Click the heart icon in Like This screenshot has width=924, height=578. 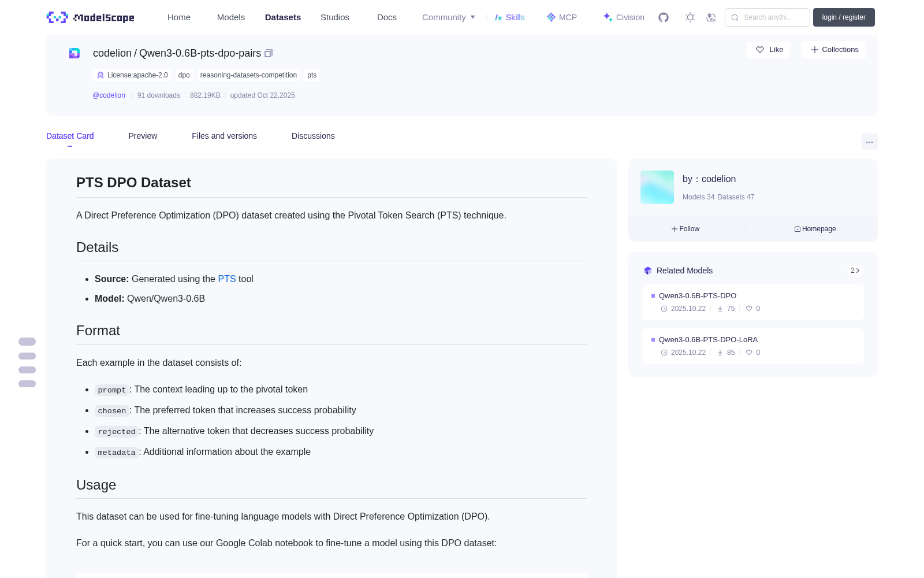pyautogui.click(x=760, y=50)
